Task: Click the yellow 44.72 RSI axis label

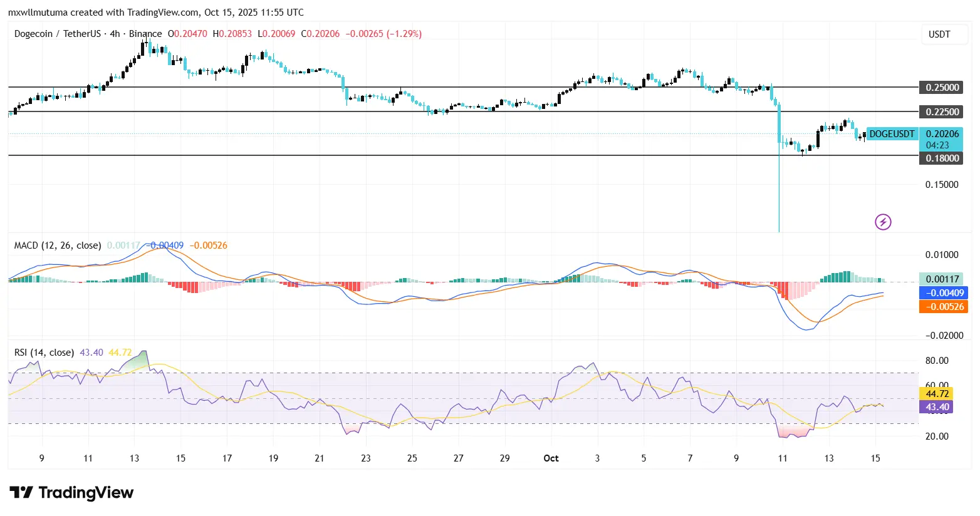Action: 936,394
